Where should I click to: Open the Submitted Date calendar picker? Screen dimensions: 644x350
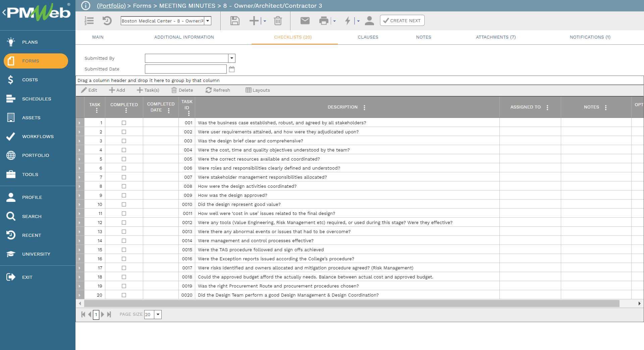click(x=232, y=69)
